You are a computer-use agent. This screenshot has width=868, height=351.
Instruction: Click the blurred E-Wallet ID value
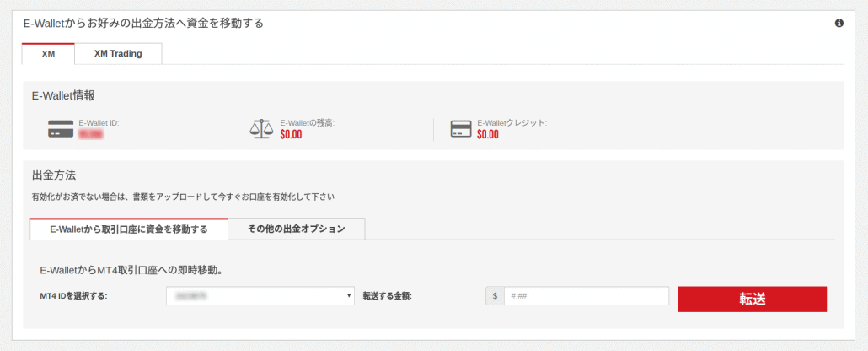click(x=91, y=134)
